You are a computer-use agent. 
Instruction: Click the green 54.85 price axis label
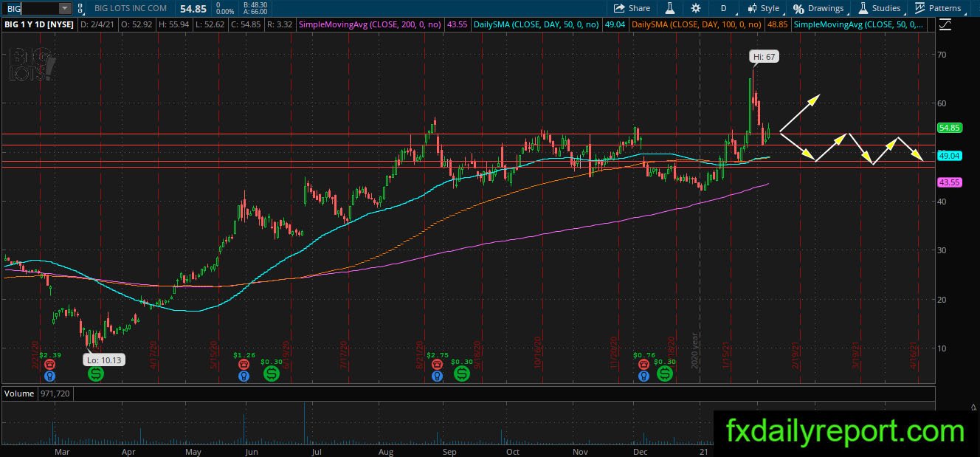point(948,128)
